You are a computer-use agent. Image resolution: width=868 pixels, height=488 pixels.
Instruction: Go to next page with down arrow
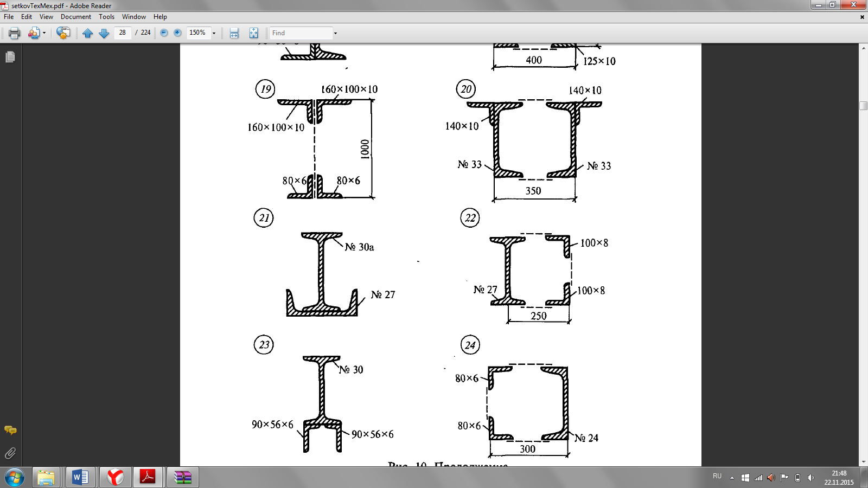104,33
